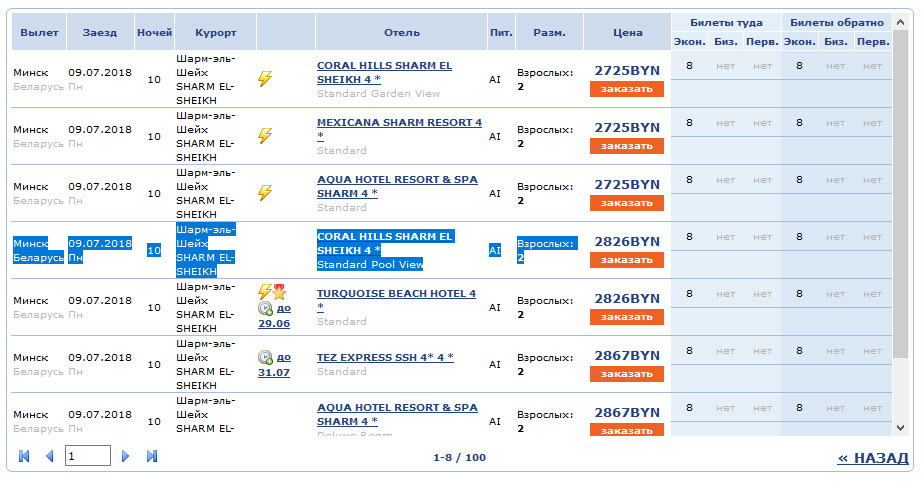Click the scrollbar down arrow of the results

point(901,427)
